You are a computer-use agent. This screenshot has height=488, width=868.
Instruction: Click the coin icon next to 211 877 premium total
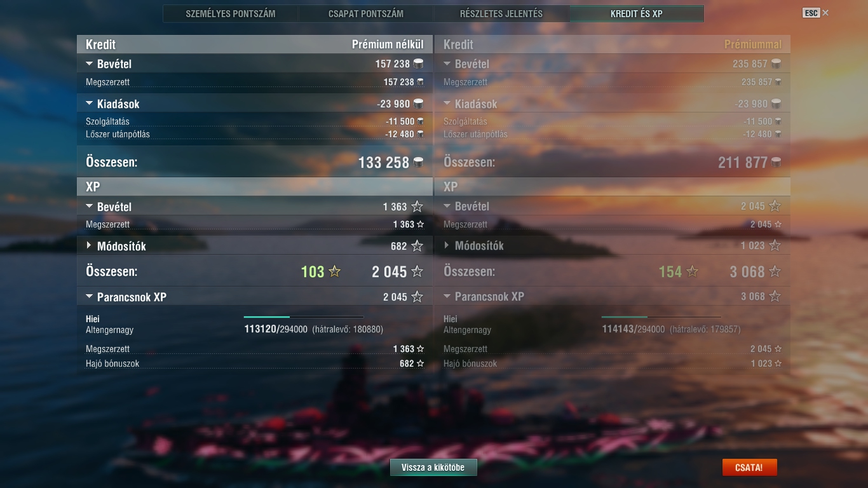[776, 162]
